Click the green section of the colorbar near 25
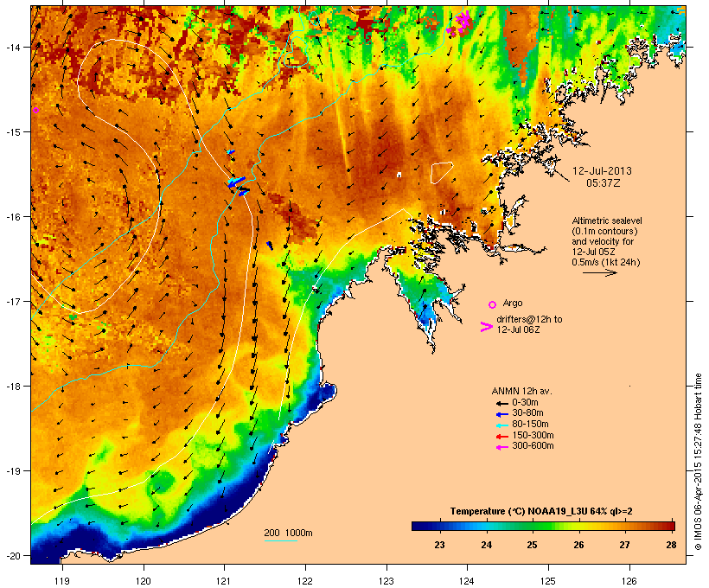The image size is (709, 588). point(533,526)
